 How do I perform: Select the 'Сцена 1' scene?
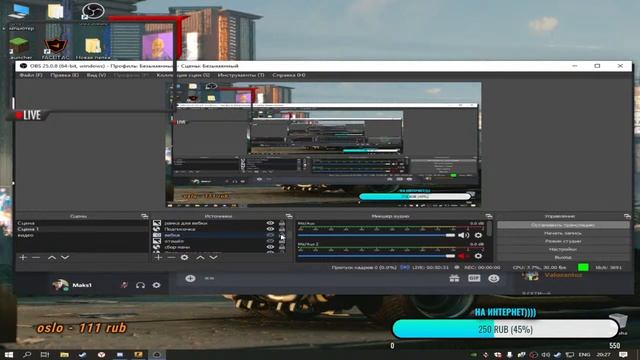(82, 229)
